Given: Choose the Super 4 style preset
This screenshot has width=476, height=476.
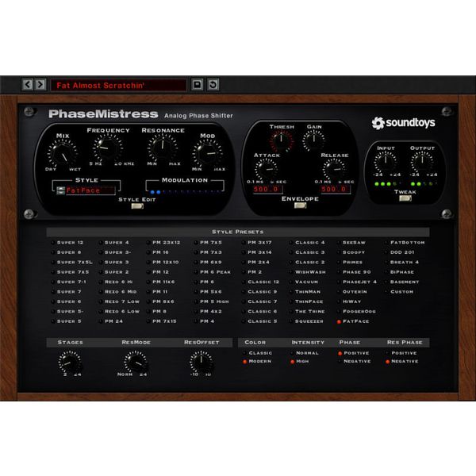Looking at the screenshot, I should [x=113, y=243].
